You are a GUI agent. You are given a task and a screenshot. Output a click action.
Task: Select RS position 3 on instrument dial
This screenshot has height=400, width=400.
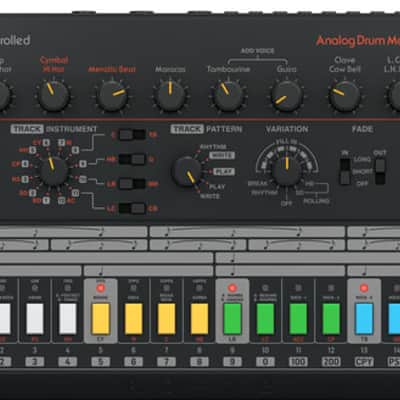[x=25, y=179]
